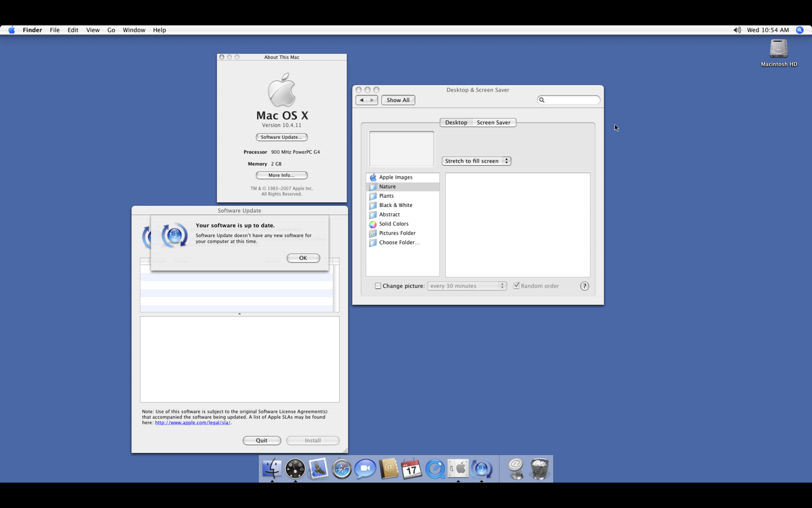Open the Trash in the Dock

540,468
